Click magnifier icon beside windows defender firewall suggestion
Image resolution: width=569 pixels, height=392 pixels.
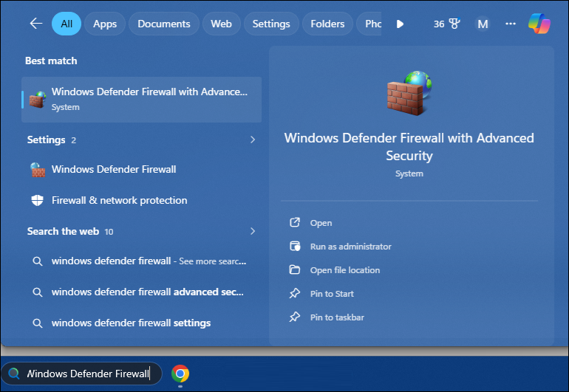[x=38, y=261]
